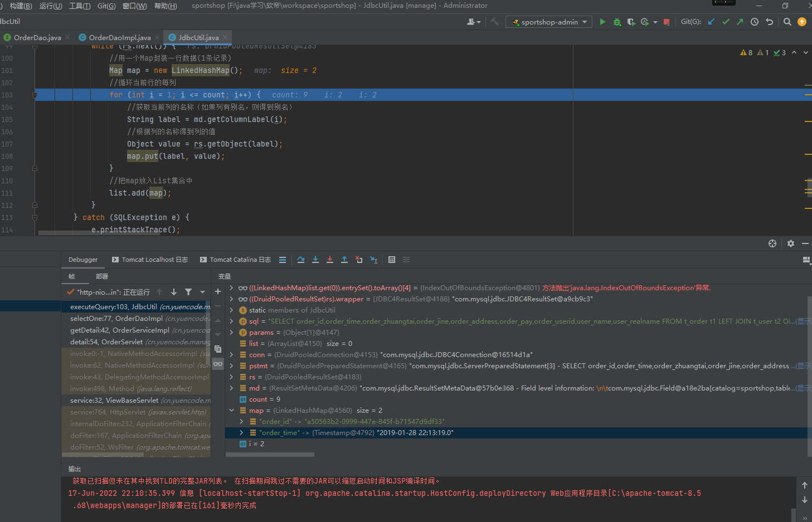Open the thread selector dropdown arrow
The image size is (812, 522).
pyautogui.click(x=202, y=292)
